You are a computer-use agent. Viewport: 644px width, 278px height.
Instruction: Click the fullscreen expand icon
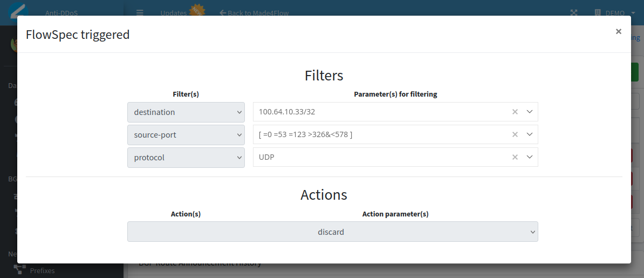pos(573,13)
